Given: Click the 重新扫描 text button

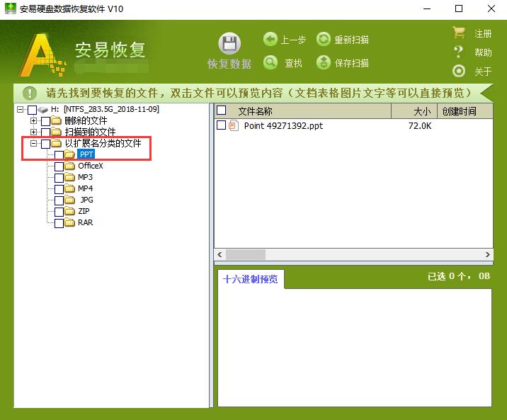Looking at the screenshot, I should (351, 40).
